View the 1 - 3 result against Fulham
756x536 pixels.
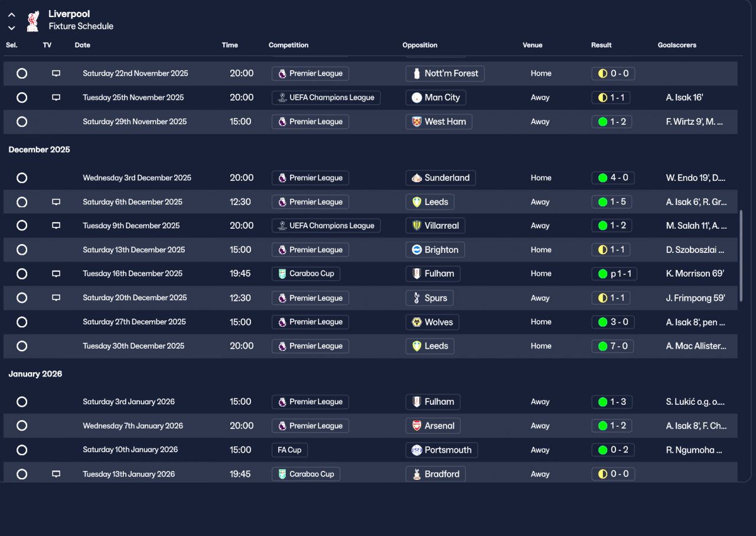coord(612,402)
